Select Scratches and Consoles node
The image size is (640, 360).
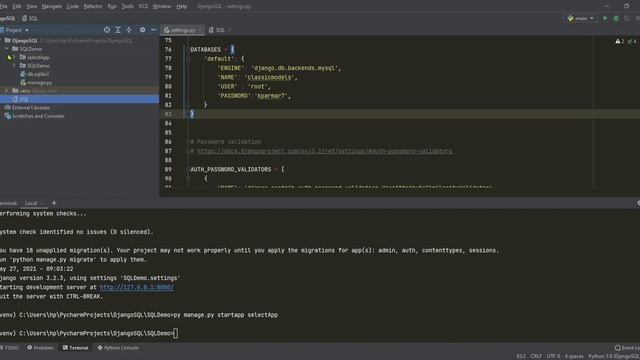coord(34,116)
